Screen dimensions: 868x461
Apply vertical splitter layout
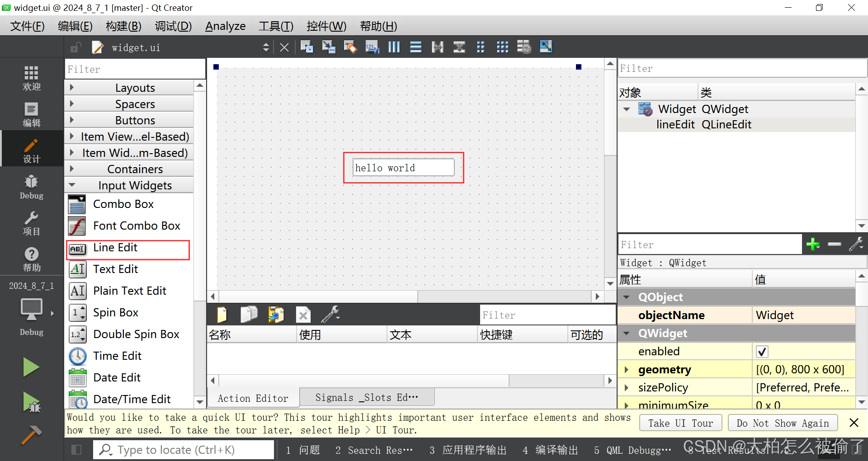click(x=459, y=47)
